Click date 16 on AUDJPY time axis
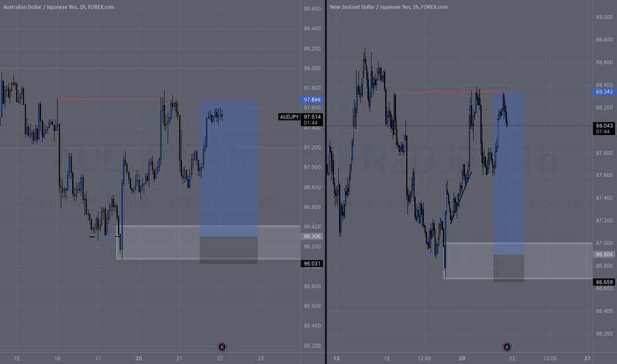 pos(58,359)
